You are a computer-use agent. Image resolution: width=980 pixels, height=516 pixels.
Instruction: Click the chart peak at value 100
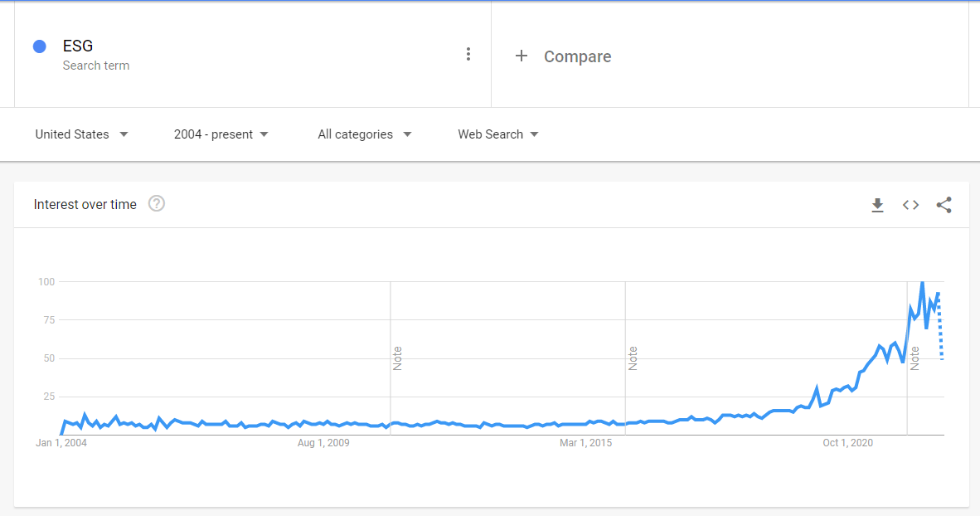point(922,283)
